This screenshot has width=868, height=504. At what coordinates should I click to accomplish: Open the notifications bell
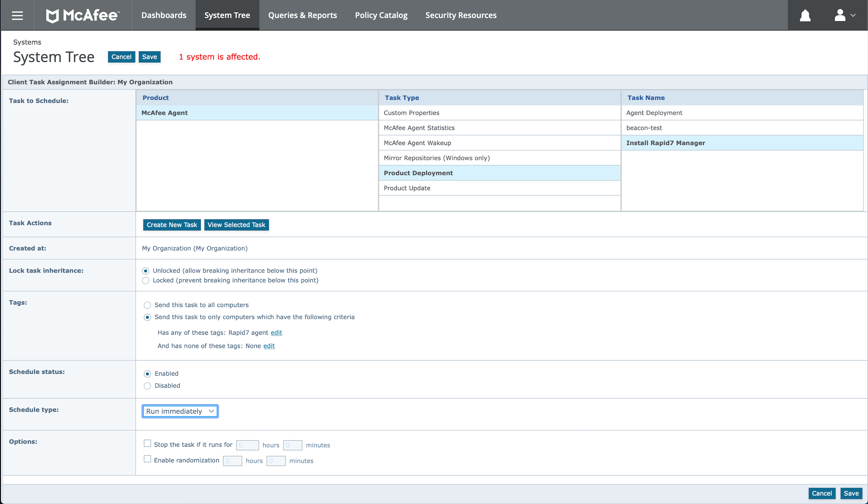coord(805,16)
